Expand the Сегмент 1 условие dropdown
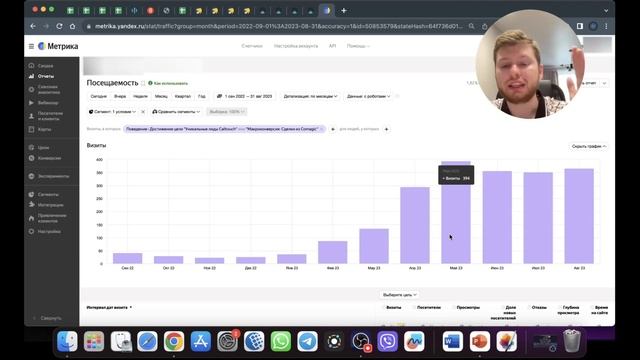The width and height of the screenshot is (640, 360). click(x=112, y=111)
